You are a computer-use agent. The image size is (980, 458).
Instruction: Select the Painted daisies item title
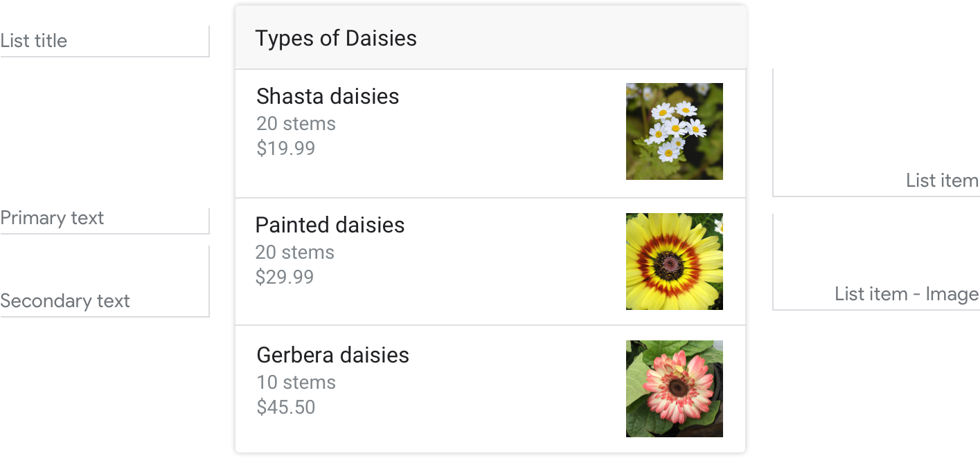(330, 226)
